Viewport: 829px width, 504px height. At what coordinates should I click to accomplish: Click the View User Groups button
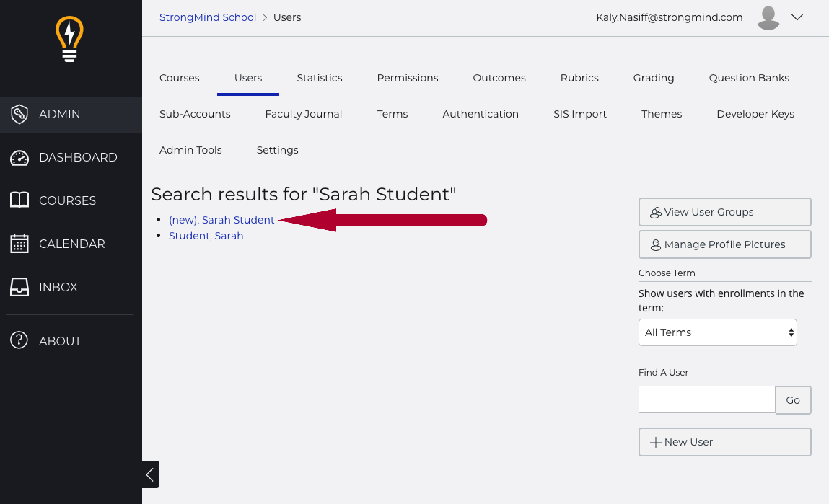coord(724,212)
